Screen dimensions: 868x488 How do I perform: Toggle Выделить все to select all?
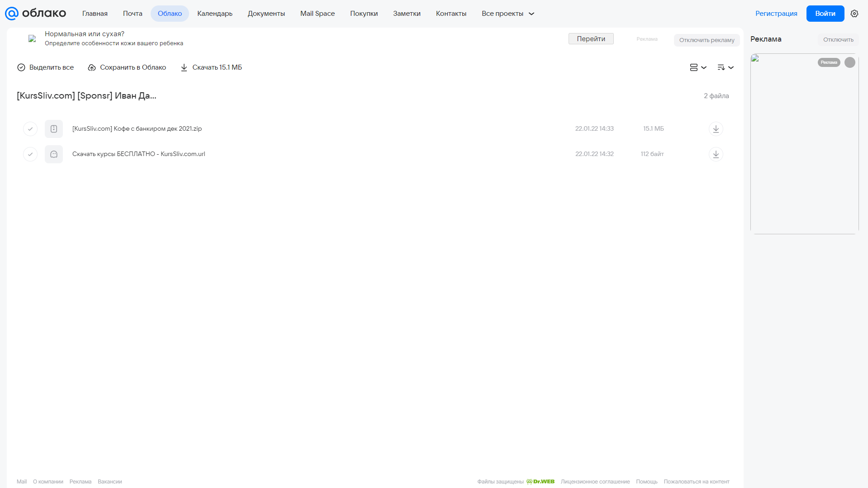(45, 67)
